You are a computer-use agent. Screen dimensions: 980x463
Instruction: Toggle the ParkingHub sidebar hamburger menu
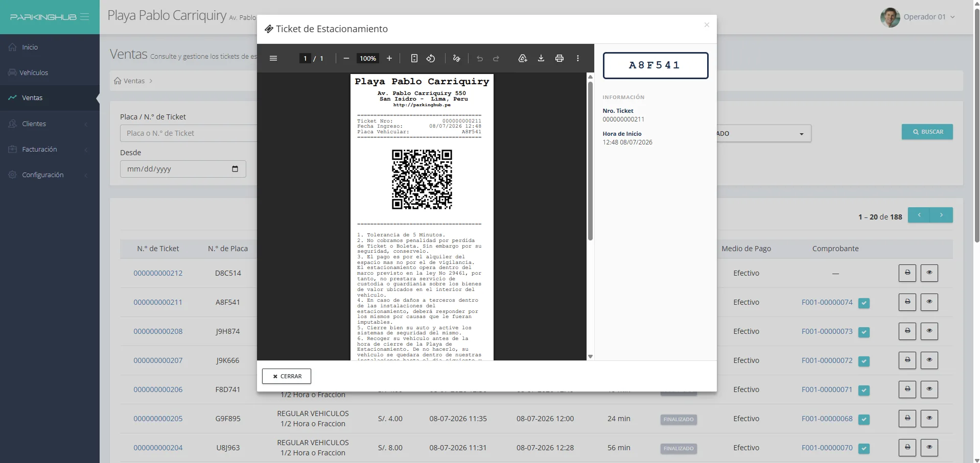click(x=85, y=17)
